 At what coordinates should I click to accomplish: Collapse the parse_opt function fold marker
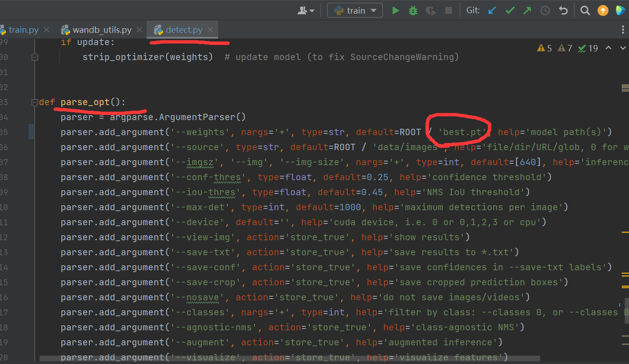point(35,102)
